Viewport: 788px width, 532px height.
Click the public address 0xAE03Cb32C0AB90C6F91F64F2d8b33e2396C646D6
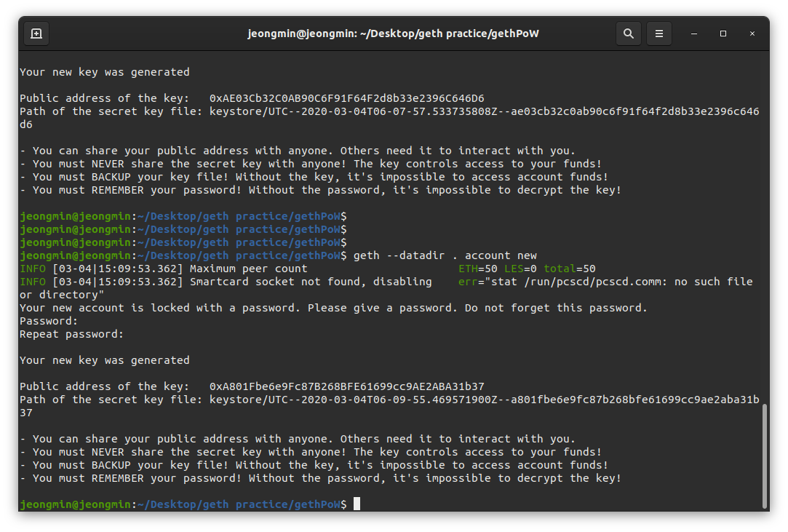(x=347, y=98)
